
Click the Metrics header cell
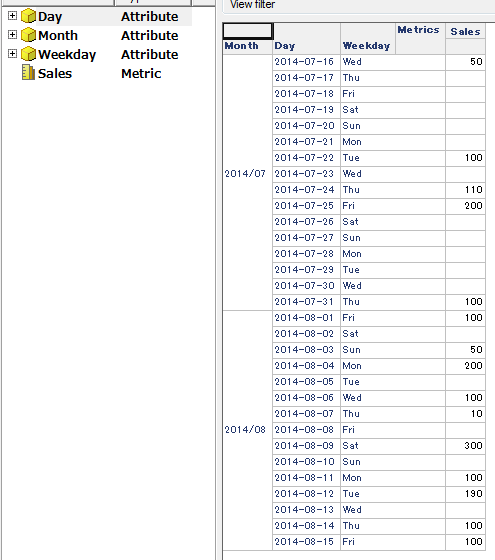420,39
